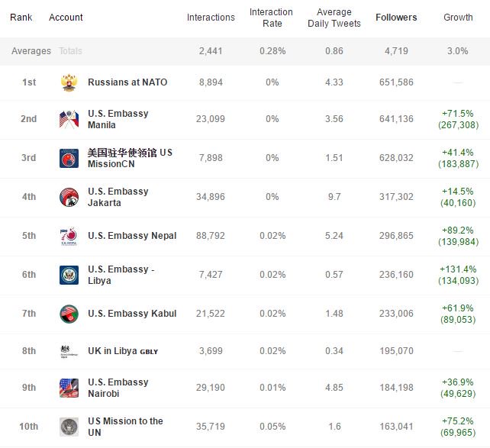Click the 651,586 followers value
Viewport: 490px width, 448px height.
396,82
